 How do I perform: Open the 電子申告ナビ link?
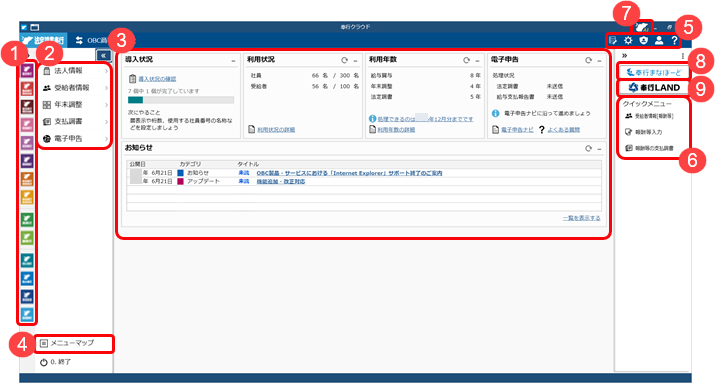[517, 130]
